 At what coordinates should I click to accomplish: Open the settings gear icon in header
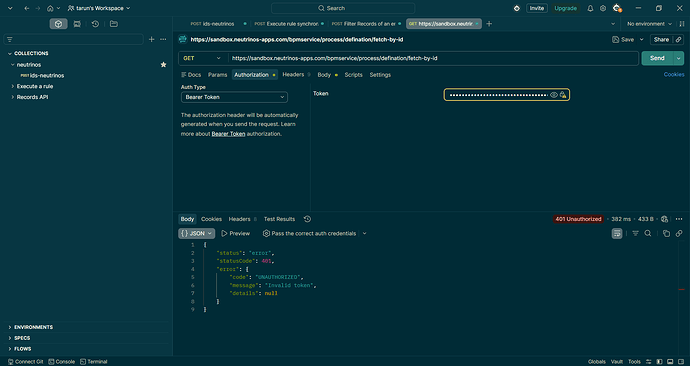click(x=603, y=8)
